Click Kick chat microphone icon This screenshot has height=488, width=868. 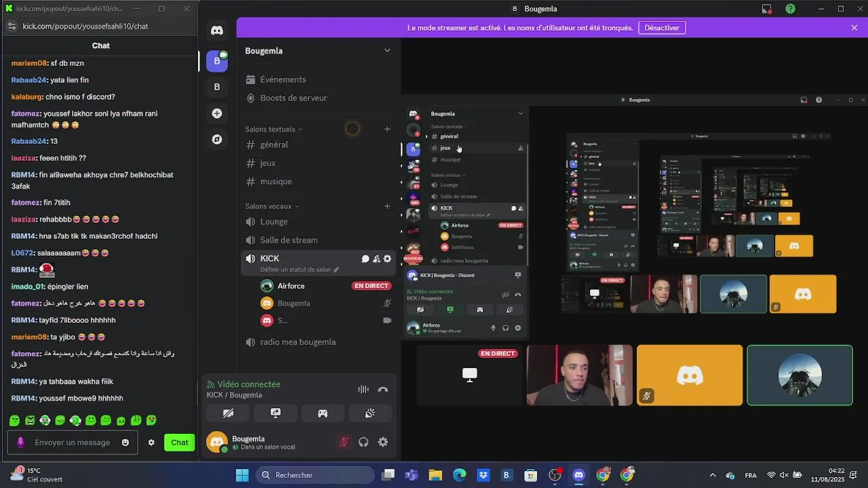click(x=20, y=443)
